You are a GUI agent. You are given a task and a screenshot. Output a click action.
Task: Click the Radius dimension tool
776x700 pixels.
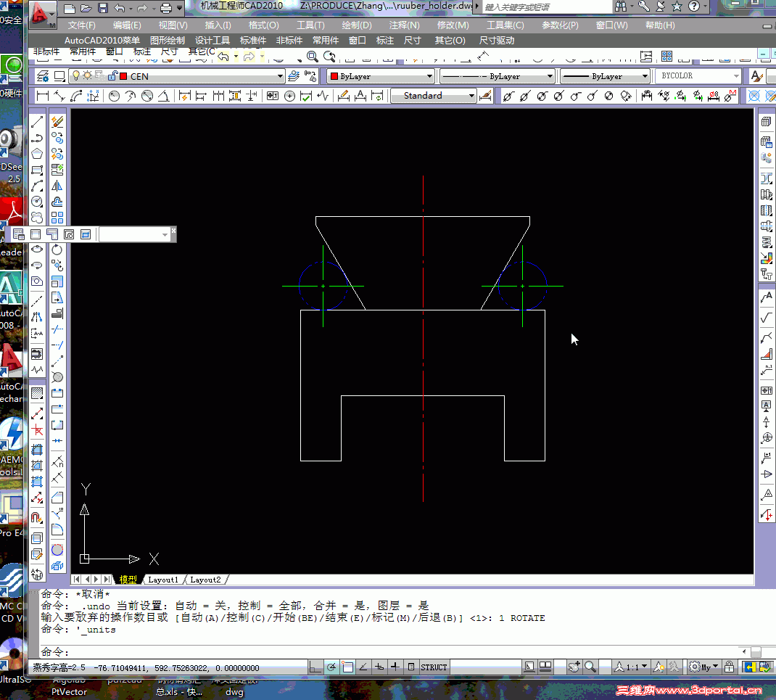pos(115,96)
